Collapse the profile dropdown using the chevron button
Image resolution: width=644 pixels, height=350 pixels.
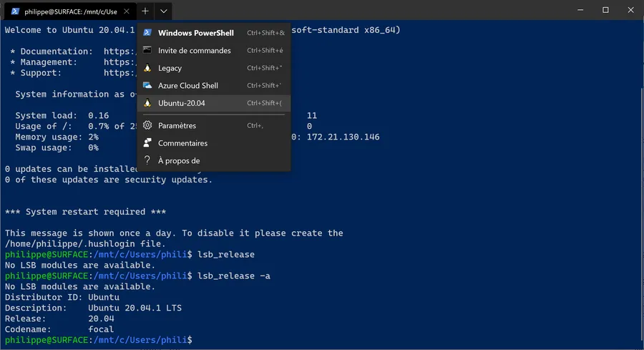(x=163, y=11)
